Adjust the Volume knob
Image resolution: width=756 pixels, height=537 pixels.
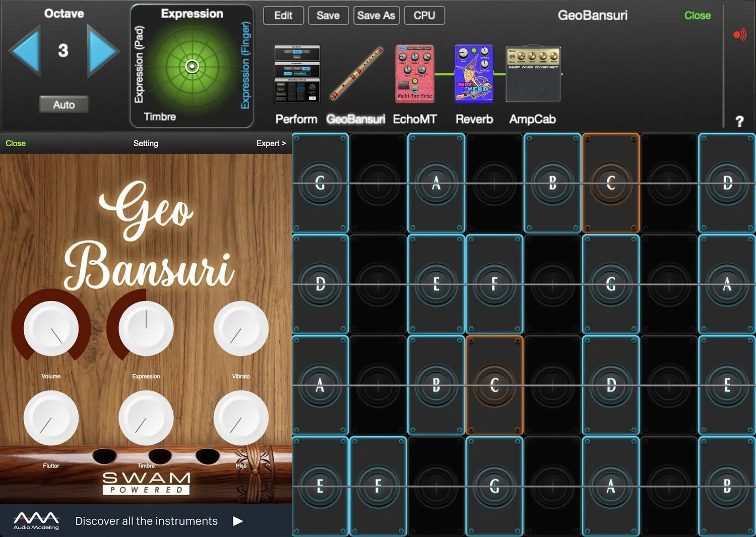point(51,329)
